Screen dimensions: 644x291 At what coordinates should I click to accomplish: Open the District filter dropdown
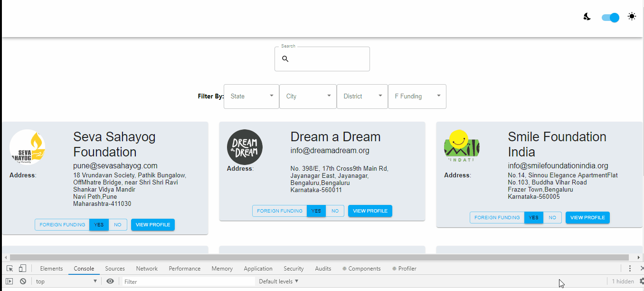pos(362,96)
